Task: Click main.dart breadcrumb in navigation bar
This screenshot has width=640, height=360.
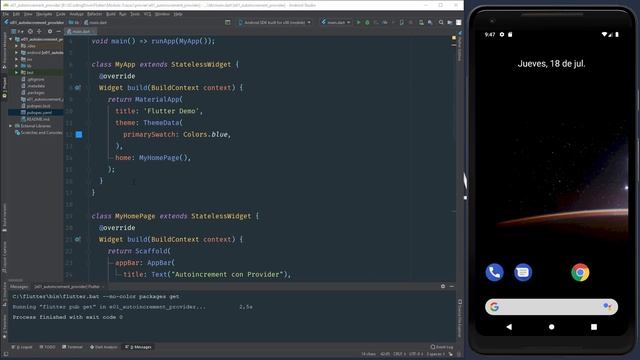Action: (x=95, y=22)
